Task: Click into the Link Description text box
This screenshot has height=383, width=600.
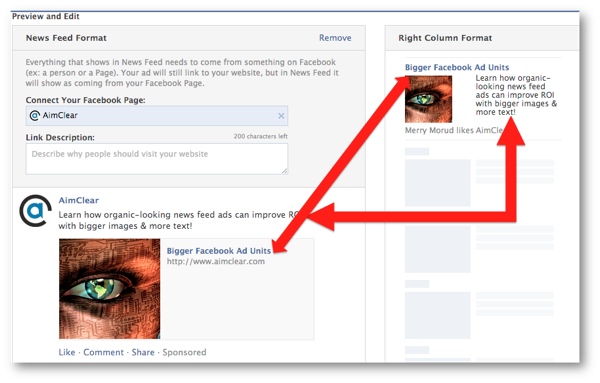Action: click(x=157, y=159)
